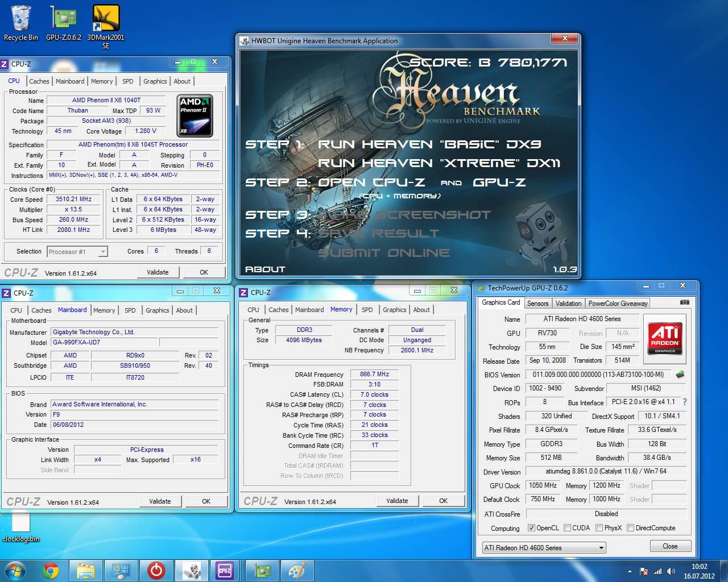Click the DRAM Frequency value 866.7 MHz

pos(374,375)
